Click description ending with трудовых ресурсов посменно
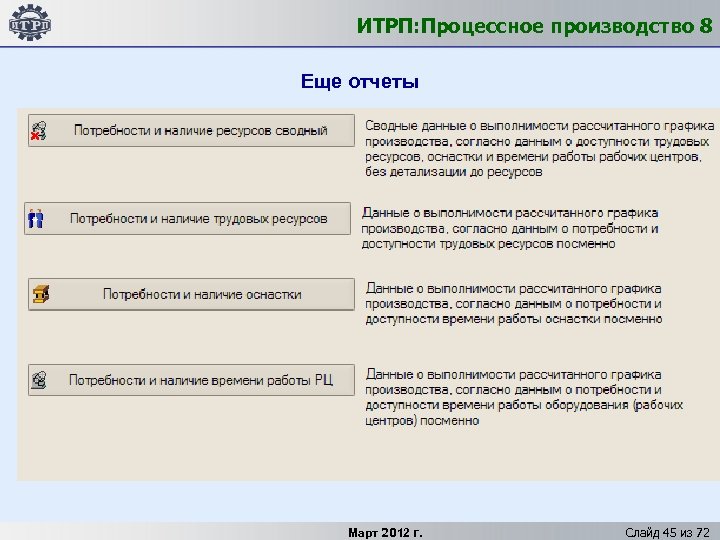Image resolution: width=720 pixels, height=540 pixels. [x=510, y=228]
